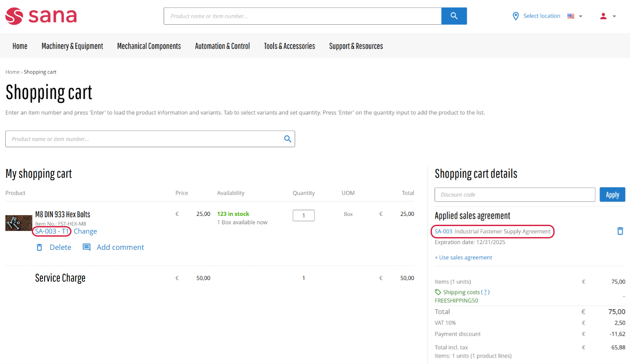
Task: Click Change next to SA-003 - T1
Action: (x=85, y=231)
